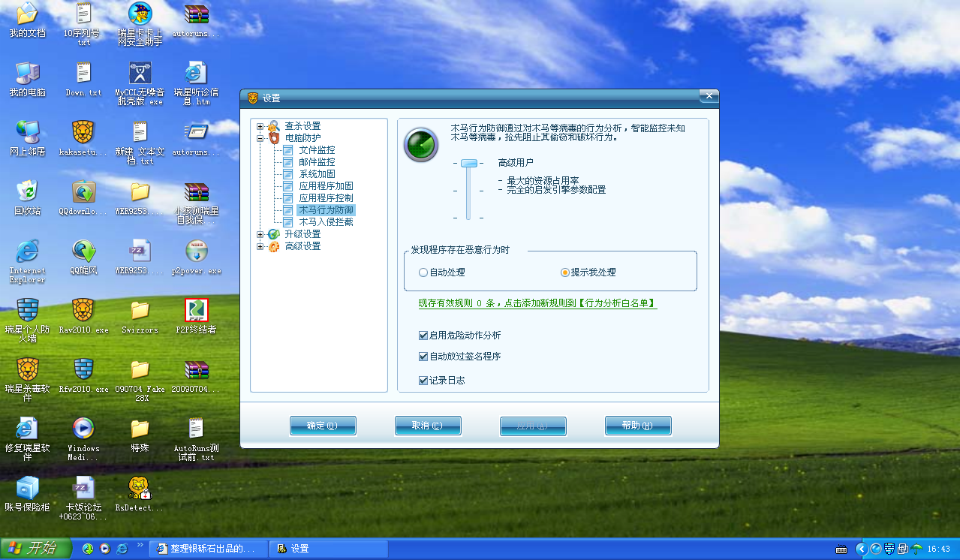Click the 取消 button
Viewport: 960px width, 560px height.
(x=428, y=426)
